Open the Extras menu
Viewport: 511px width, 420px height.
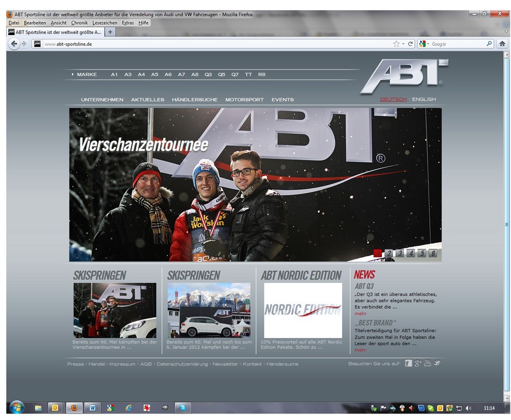(128, 23)
